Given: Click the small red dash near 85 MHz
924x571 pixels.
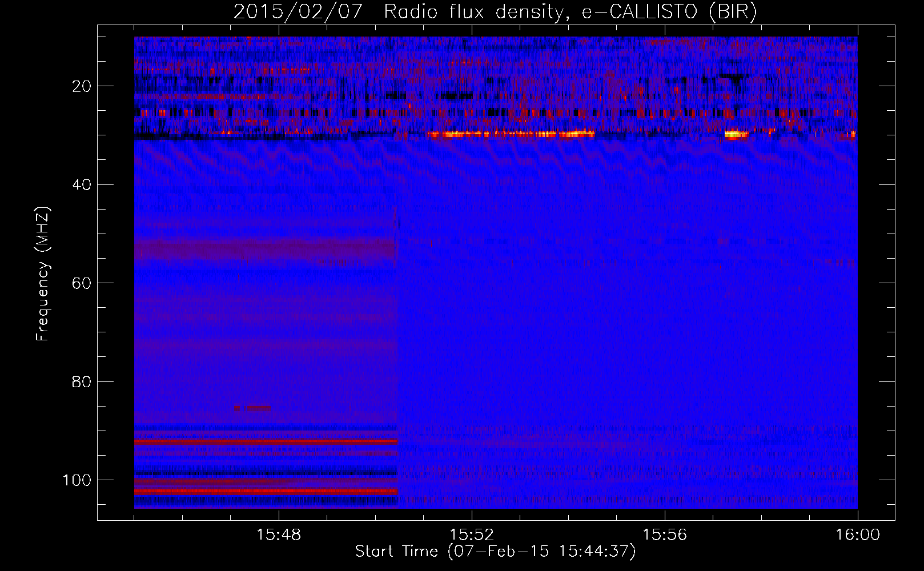Looking at the screenshot, I should [x=252, y=408].
